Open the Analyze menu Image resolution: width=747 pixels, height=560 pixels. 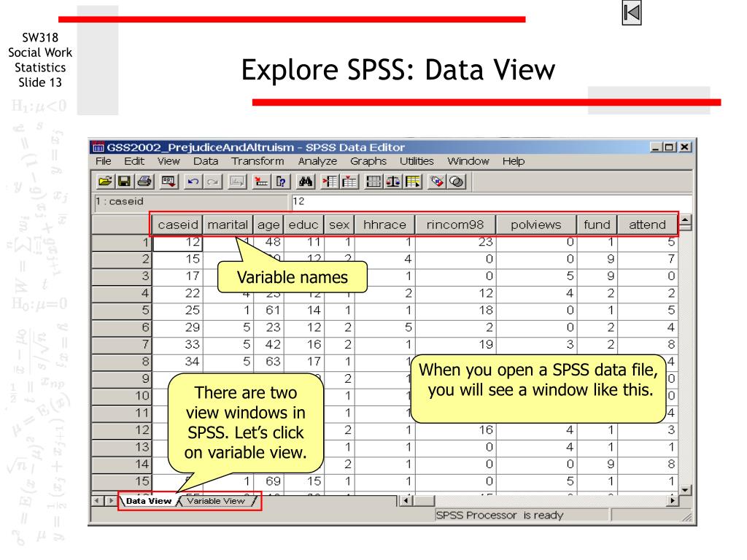(317, 161)
